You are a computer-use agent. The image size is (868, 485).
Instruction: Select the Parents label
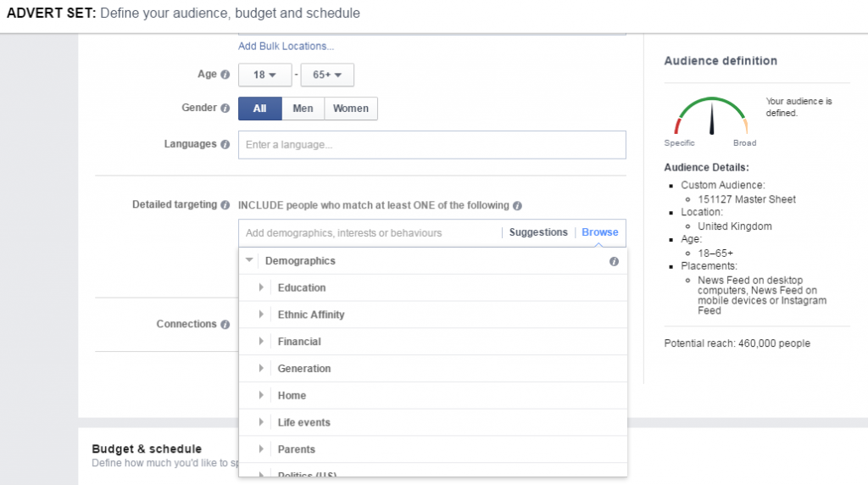point(296,449)
